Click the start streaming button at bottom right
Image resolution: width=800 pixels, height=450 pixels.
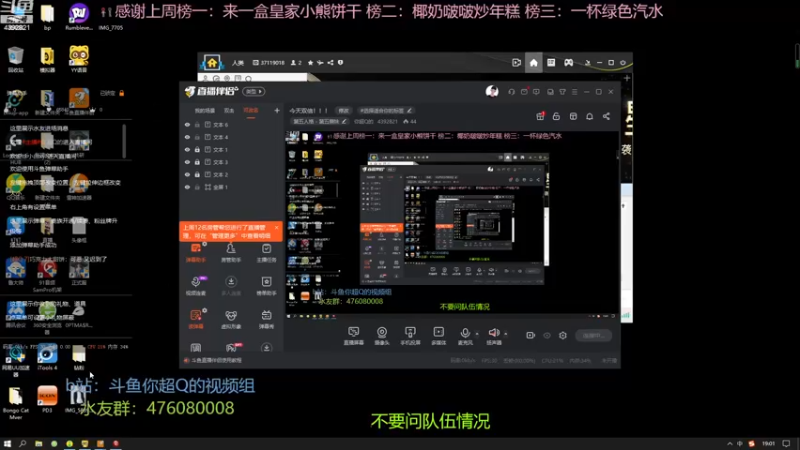(x=593, y=335)
